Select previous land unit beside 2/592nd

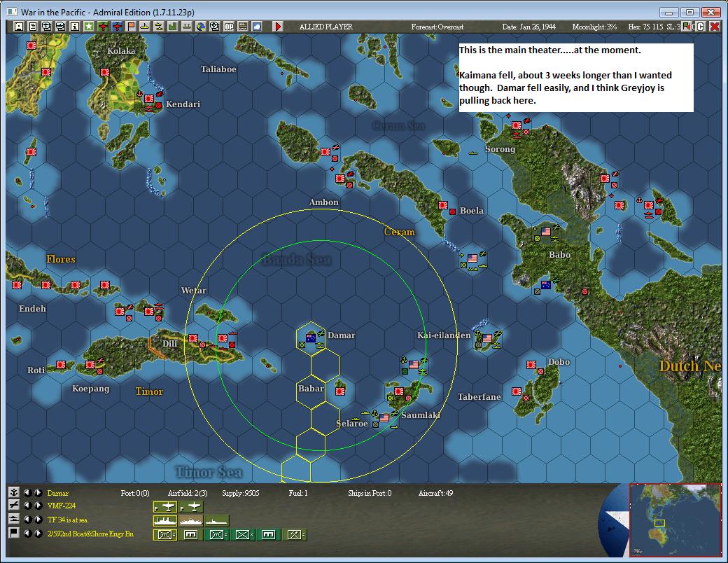(x=28, y=534)
